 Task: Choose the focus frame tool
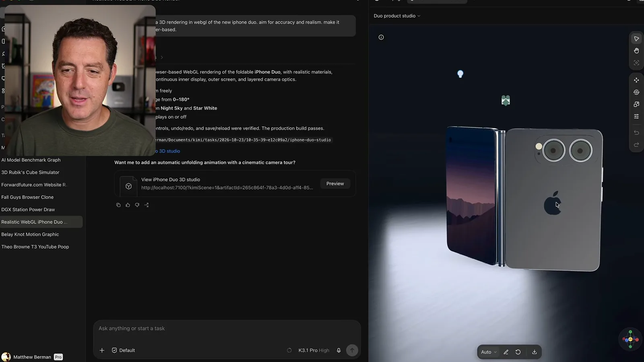coord(636,63)
